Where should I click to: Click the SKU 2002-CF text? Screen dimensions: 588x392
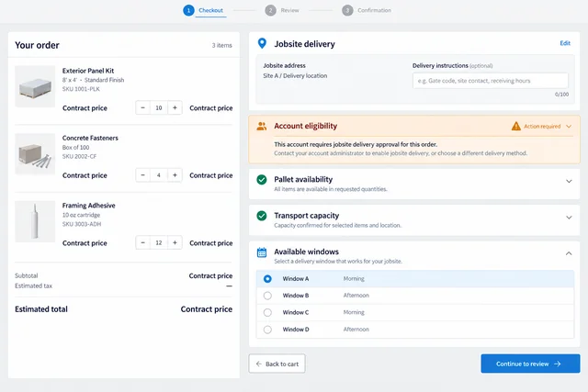point(79,156)
